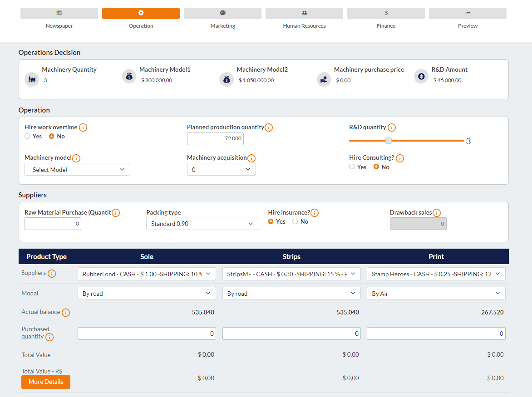Click info icon beside Machinery acquisition
This screenshot has height=397, width=532.
251,158
